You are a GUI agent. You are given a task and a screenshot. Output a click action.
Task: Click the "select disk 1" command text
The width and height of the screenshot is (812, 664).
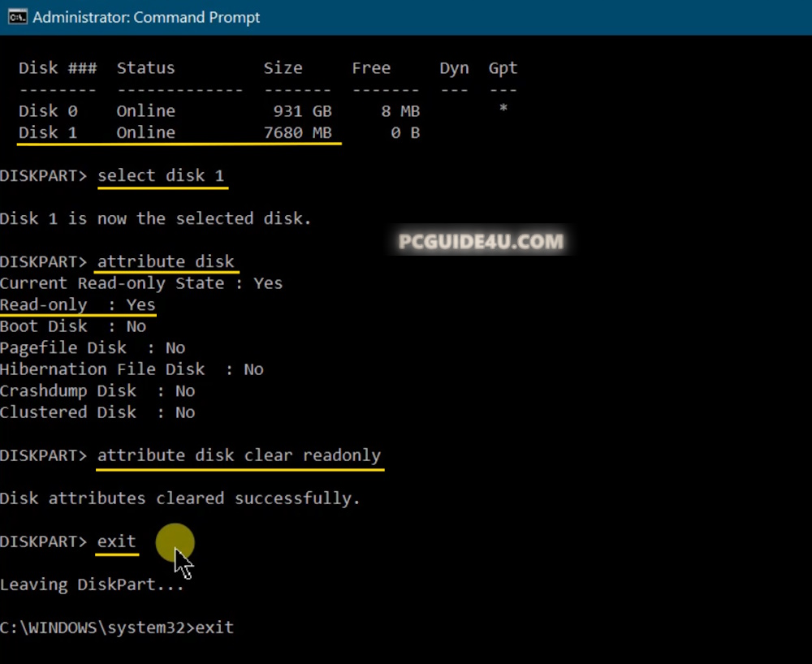coord(161,175)
